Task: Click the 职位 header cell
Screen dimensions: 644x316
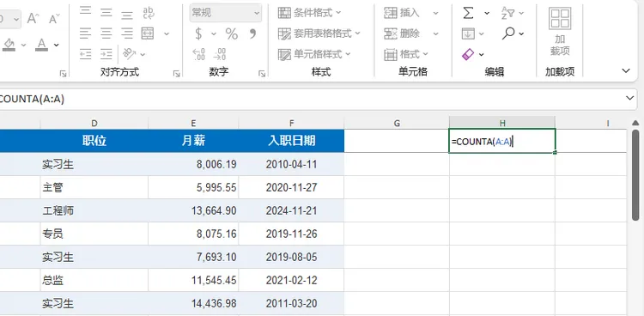Action: click(94, 141)
